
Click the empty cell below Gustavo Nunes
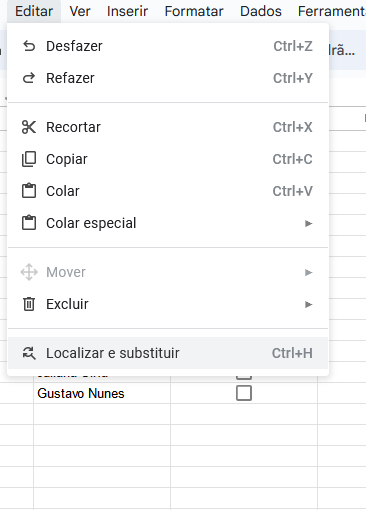pyautogui.click(x=102, y=414)
